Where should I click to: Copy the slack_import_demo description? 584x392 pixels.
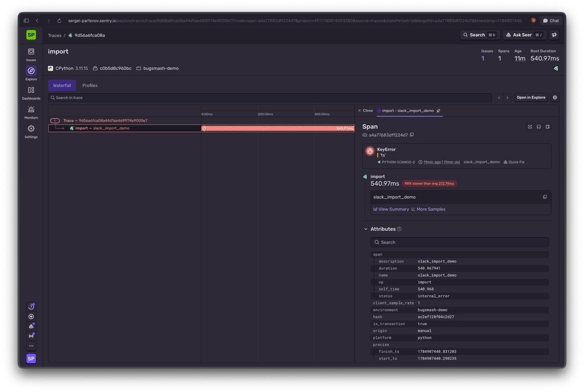(x=545, y=197)
